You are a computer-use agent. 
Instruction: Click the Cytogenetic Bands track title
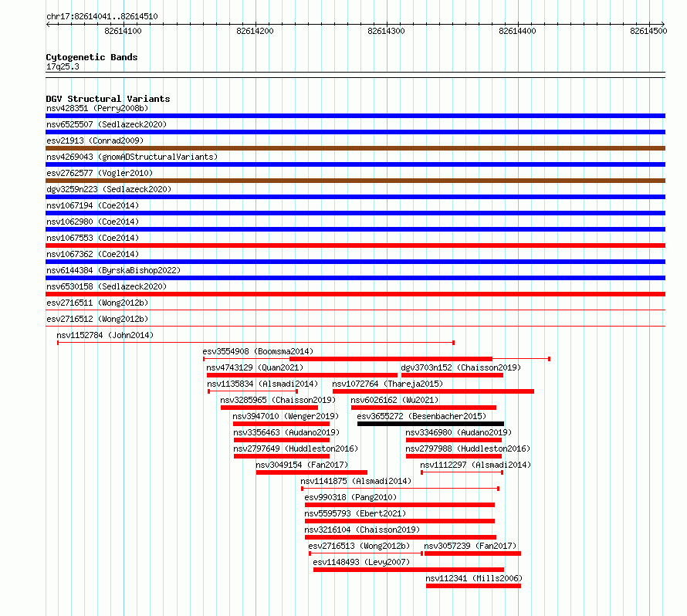pyautogui.click(x=92, y=57)
